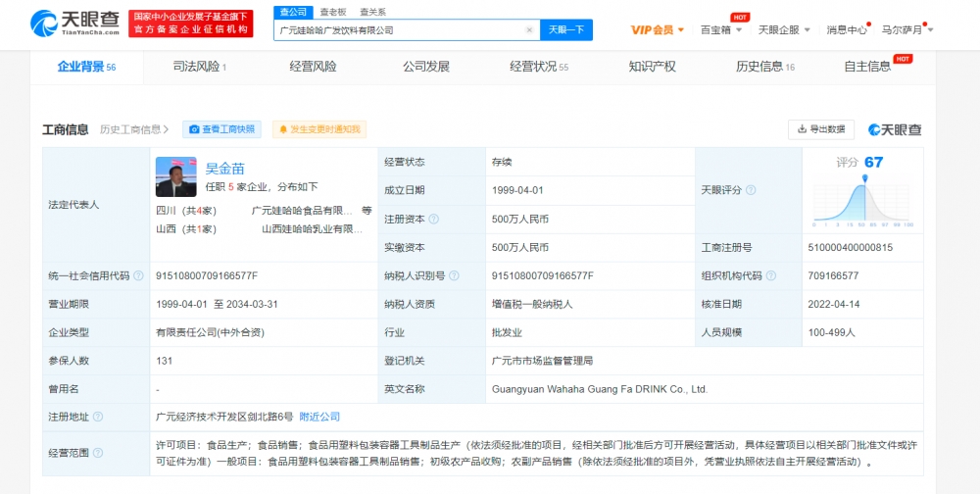Switch to the 知识产权 tab
Screen dimensions: 980x494
coord(652,67)
